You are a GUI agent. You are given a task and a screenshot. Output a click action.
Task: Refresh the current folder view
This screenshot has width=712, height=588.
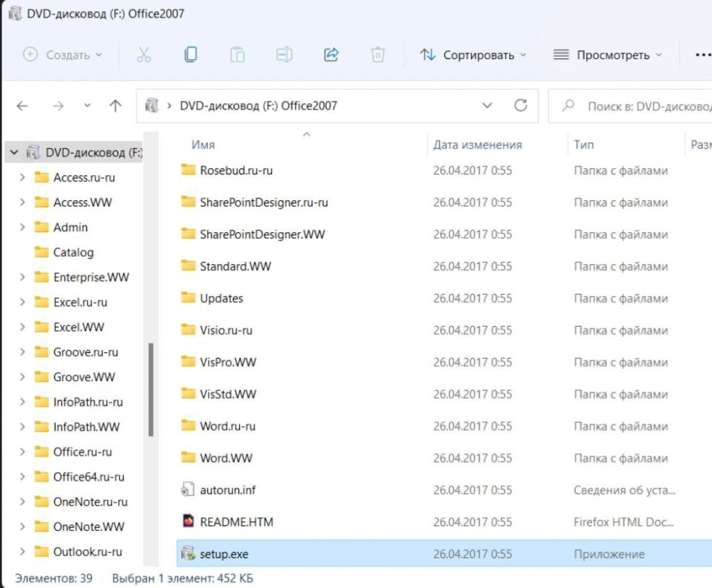pyautogui.click(x=520, y=106)
